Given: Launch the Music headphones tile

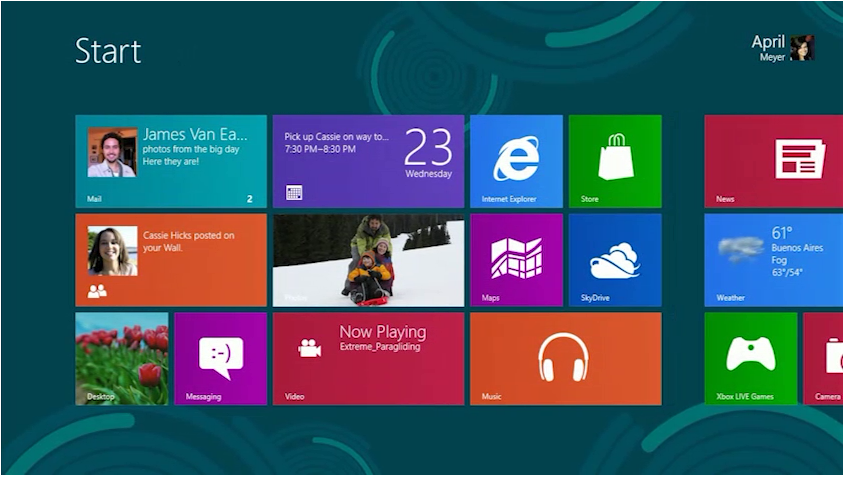Looking at the screenshot, I should pyautogui.click(x=565, y=358).
